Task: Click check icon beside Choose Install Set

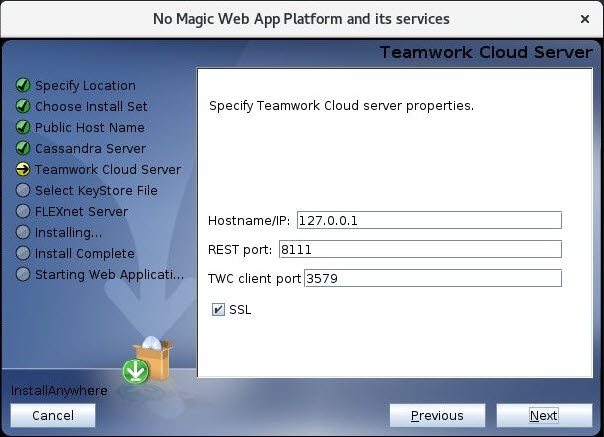Action: [x=23, y=106]
